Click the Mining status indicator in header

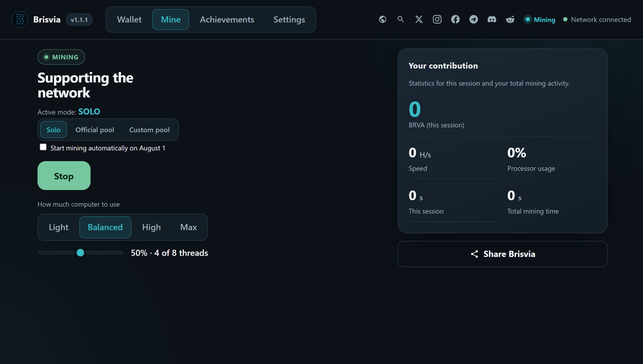[x=539, y=20]
